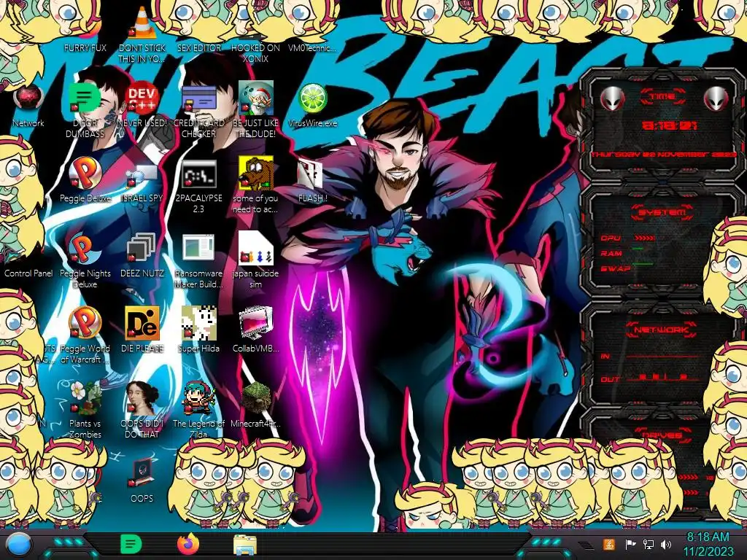Click the TIME header on the Alienware widget
Screen dimensions: 747x560
[662, 97]
